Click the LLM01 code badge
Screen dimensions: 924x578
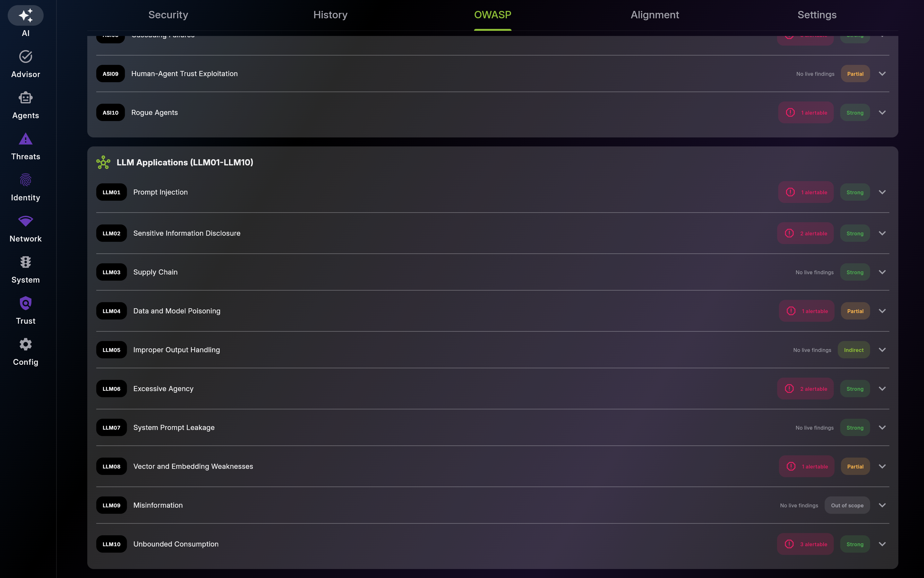(x=112, y=192)
